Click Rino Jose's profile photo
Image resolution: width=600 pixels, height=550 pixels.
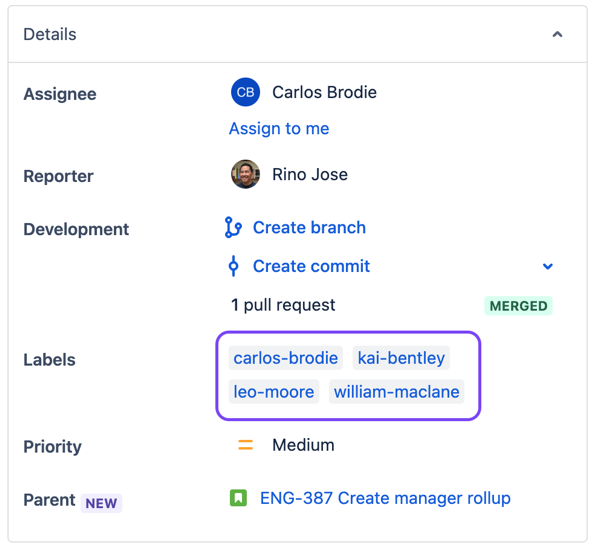245,174
